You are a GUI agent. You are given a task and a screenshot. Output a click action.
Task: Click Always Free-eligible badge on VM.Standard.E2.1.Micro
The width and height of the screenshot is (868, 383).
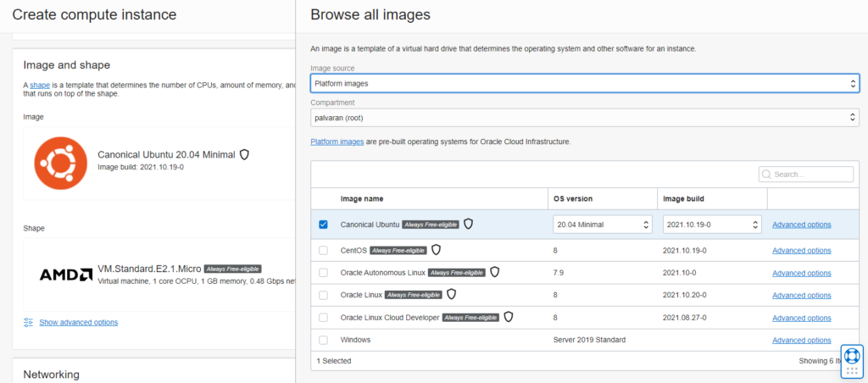[x=232, y=269]
